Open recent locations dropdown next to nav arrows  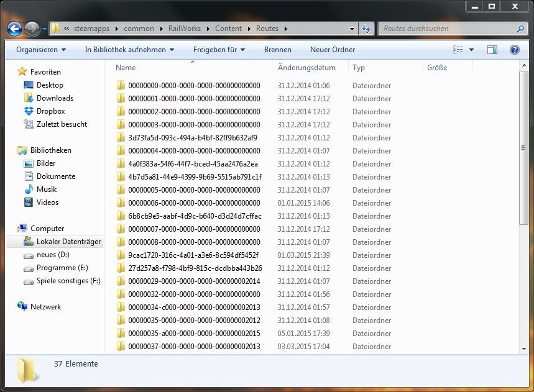[44, 29]
